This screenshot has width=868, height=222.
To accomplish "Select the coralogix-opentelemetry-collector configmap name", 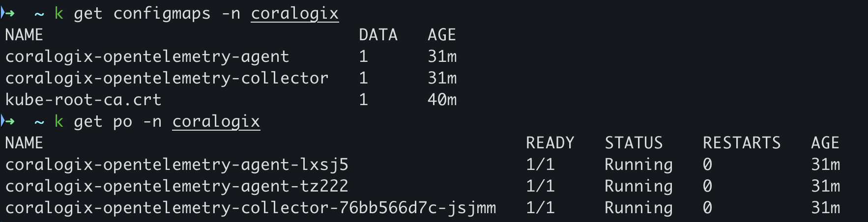I will click(167, 79).
